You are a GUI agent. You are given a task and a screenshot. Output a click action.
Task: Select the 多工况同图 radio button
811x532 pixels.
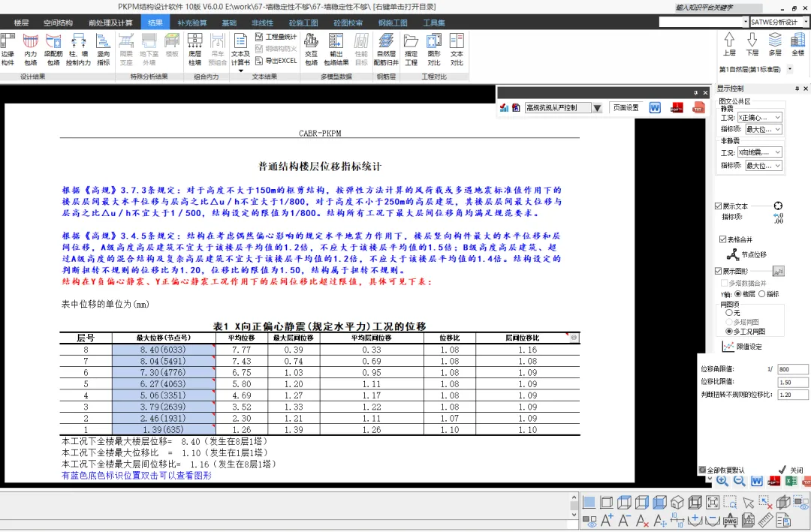(x=728, y=332)
